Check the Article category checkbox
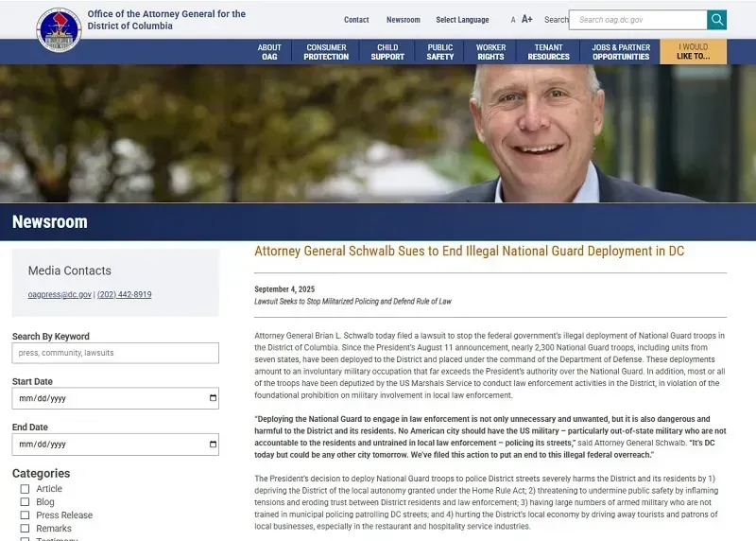756x541 pixels. click(x=26, y=489)
